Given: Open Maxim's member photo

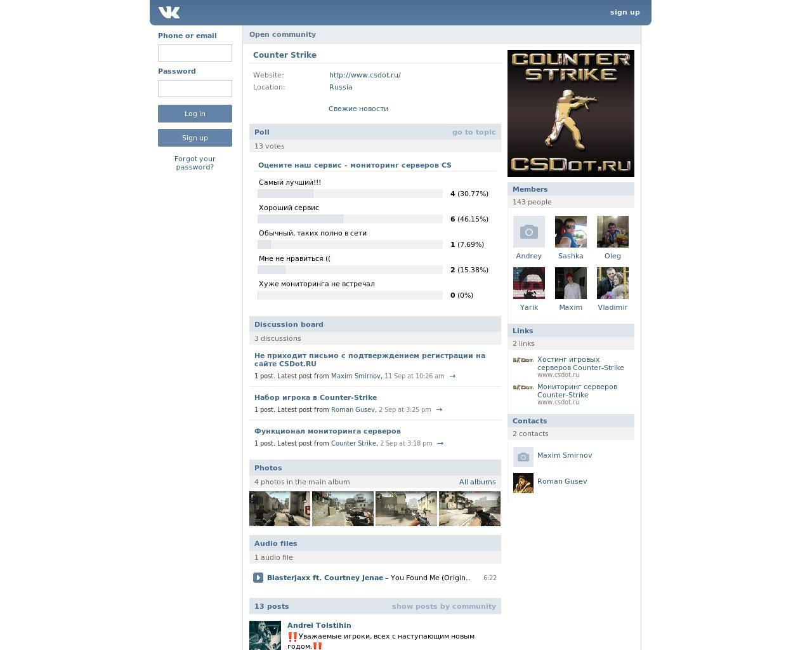Looking at the screenshot, I should click(x=571, y=283).
